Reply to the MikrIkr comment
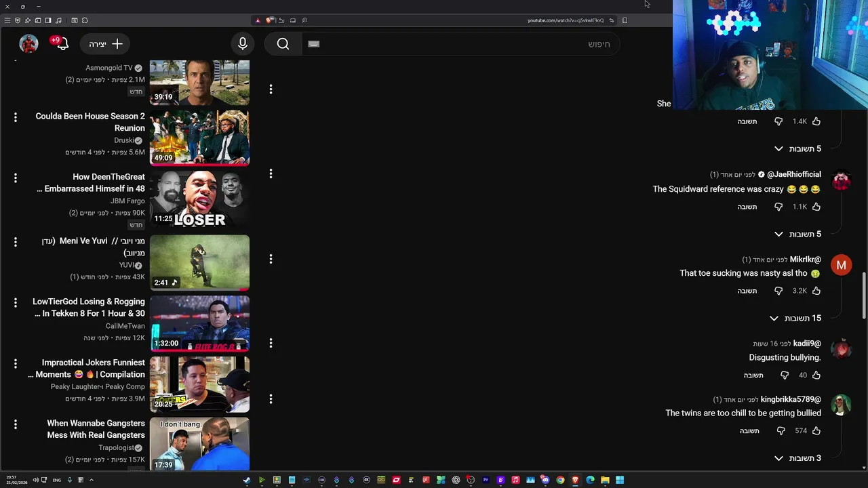868x488 pixels. tap(747, 291)
